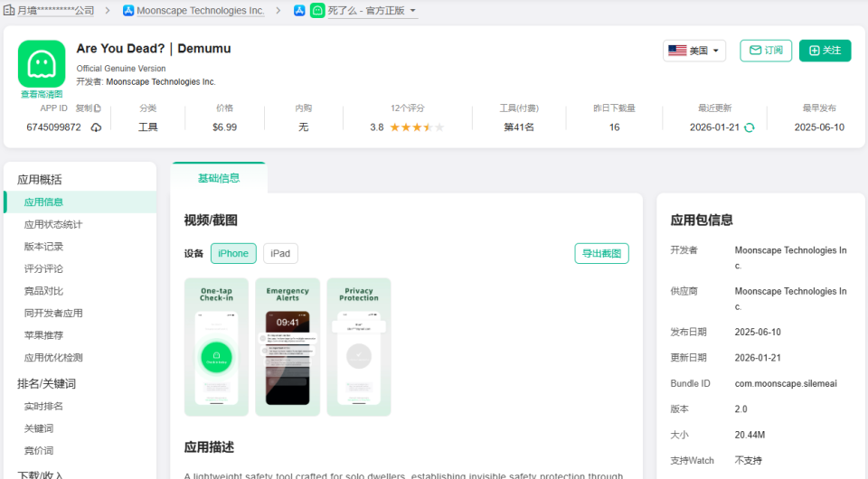Click the App Store icon before Moonscape Technologies
The height and width of the screenshot is (479, 868).
127,11
